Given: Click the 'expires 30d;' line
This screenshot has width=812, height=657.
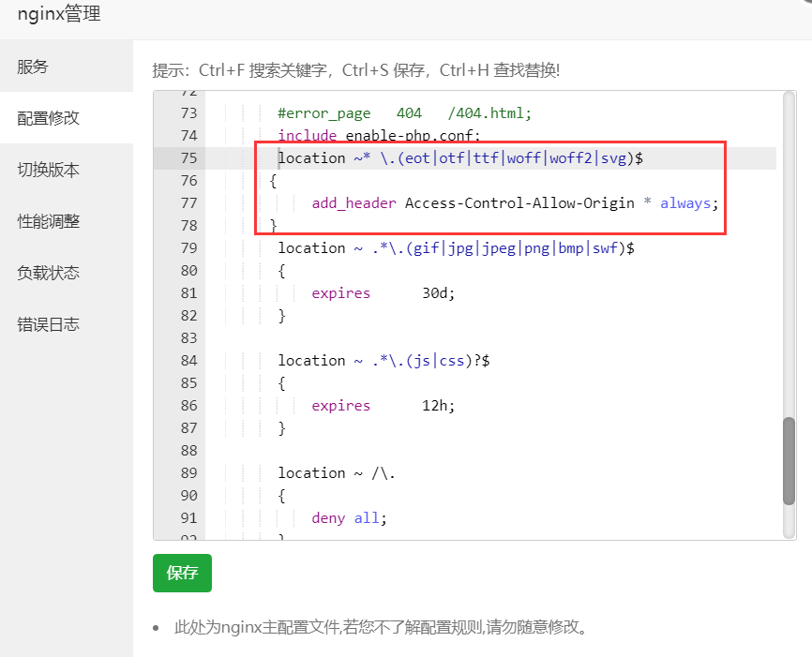Looking at the screenshot, I should (383, 292).
